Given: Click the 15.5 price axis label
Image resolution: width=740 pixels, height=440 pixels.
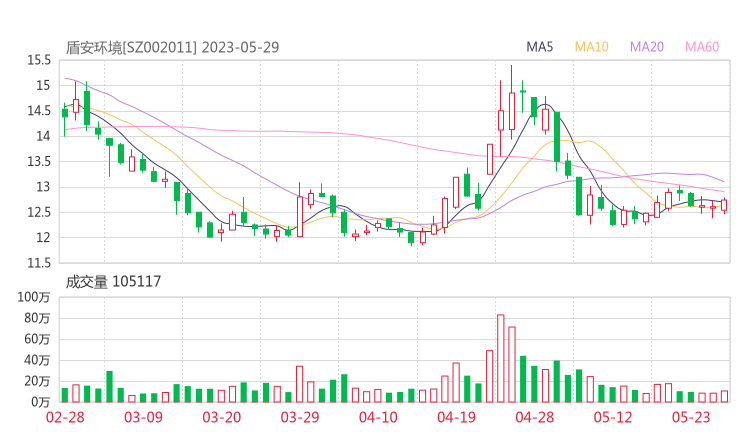Looking at the screenshot, I should tap(39, 60).
